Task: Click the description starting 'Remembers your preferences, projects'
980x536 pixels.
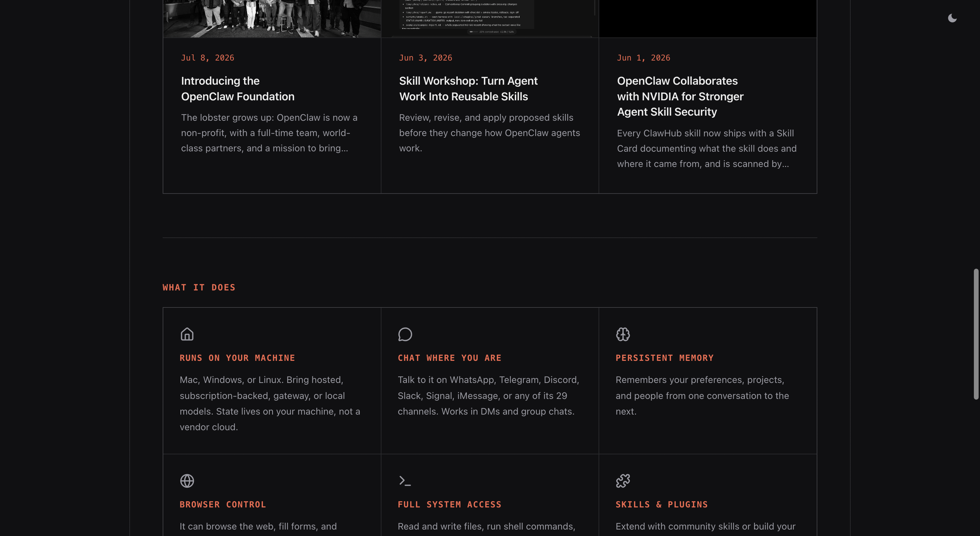Action: tap(702, 396)
